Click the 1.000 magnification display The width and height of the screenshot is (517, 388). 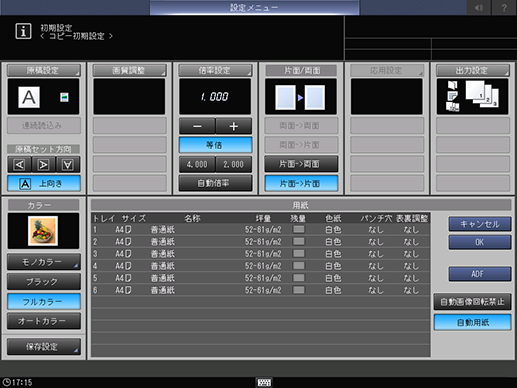tap(215, 97)
